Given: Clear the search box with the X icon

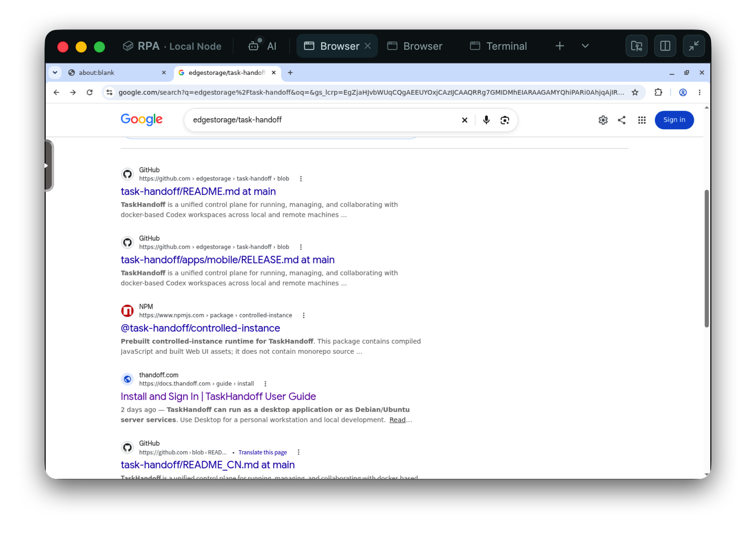Looking at the screenshot, I should [464, 120].
